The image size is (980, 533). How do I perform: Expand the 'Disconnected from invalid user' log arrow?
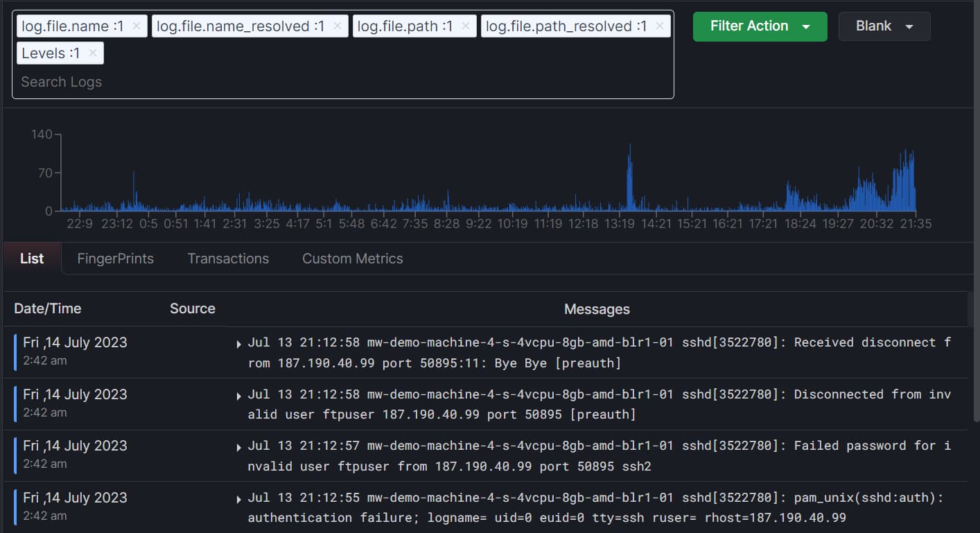(x=239, y=396)
